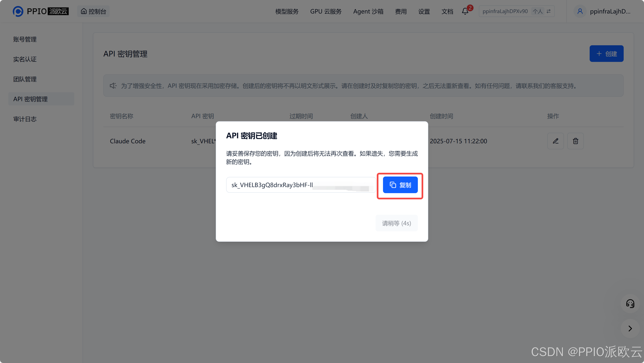The image size is (644, 363).
Task: Click the PPIO logo icon
Action: [18, 11]
